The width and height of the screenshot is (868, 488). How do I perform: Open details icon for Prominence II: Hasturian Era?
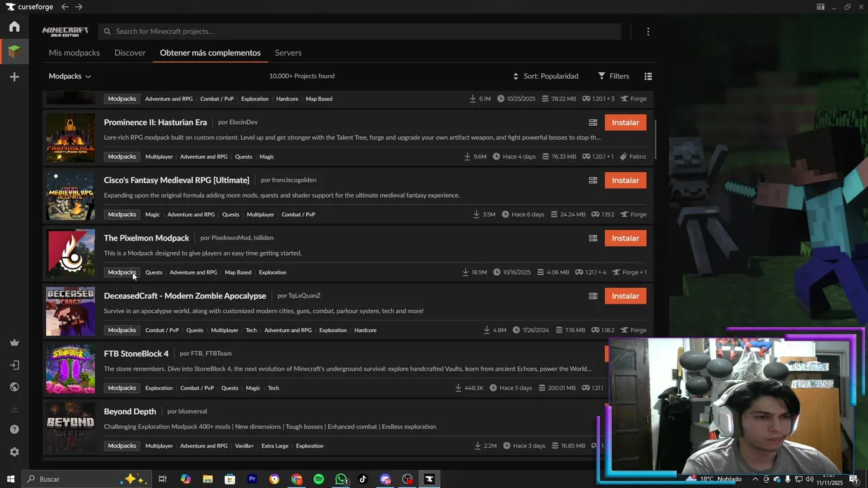pyautogui.click(x=593, y=123)
